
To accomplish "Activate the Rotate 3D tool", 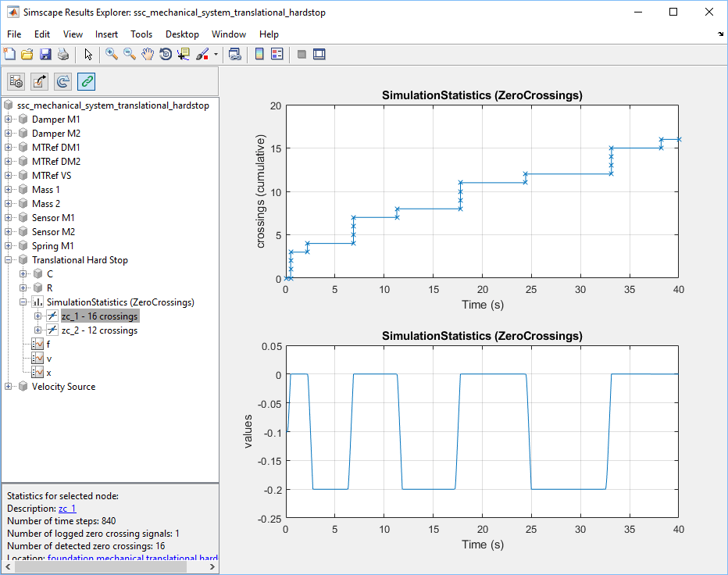I will pyautogui.click(x=166, y=54).
